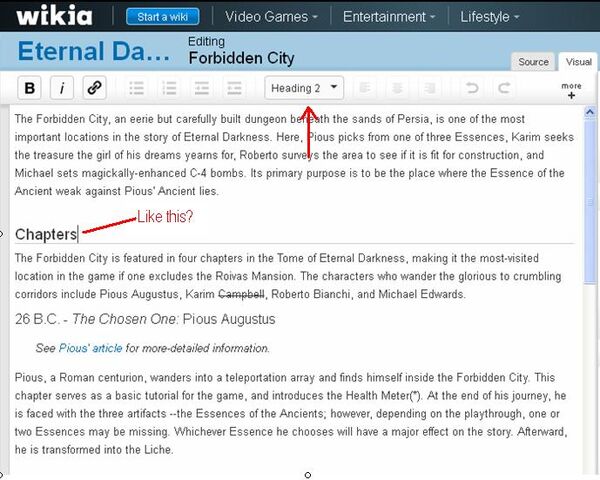Click the editor vertical scrollbar thumb

click(x=590, y=202)
